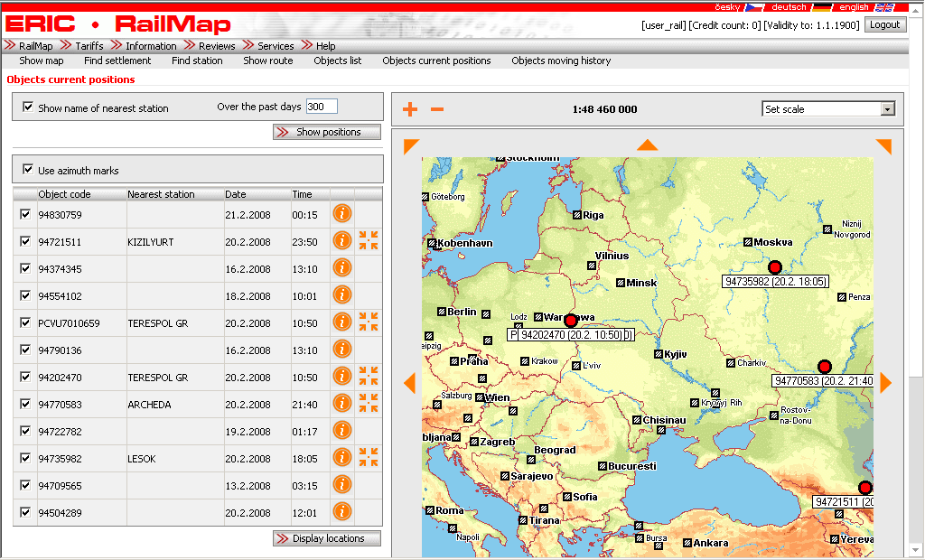
Task: Center map on object 94202470
Action: click(369, 377)
